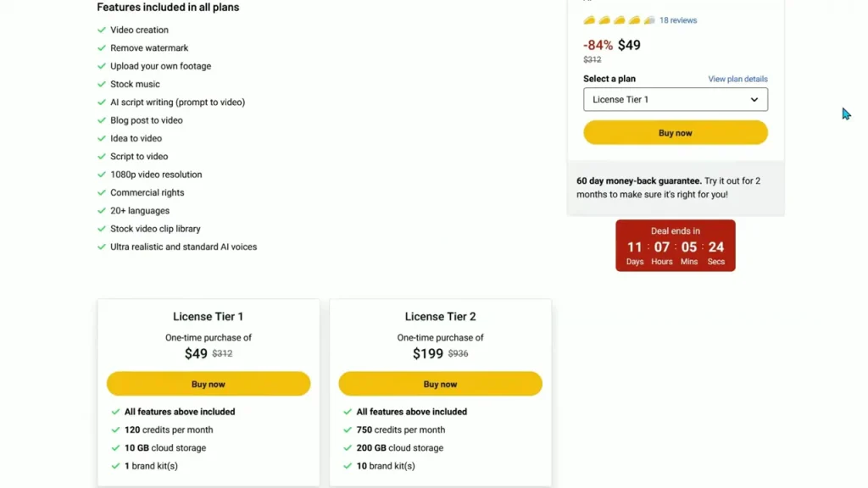Screen dimensions: 868x488
Task: Click checkmark beside 120 credits per month
Action: tap(115, 430)
